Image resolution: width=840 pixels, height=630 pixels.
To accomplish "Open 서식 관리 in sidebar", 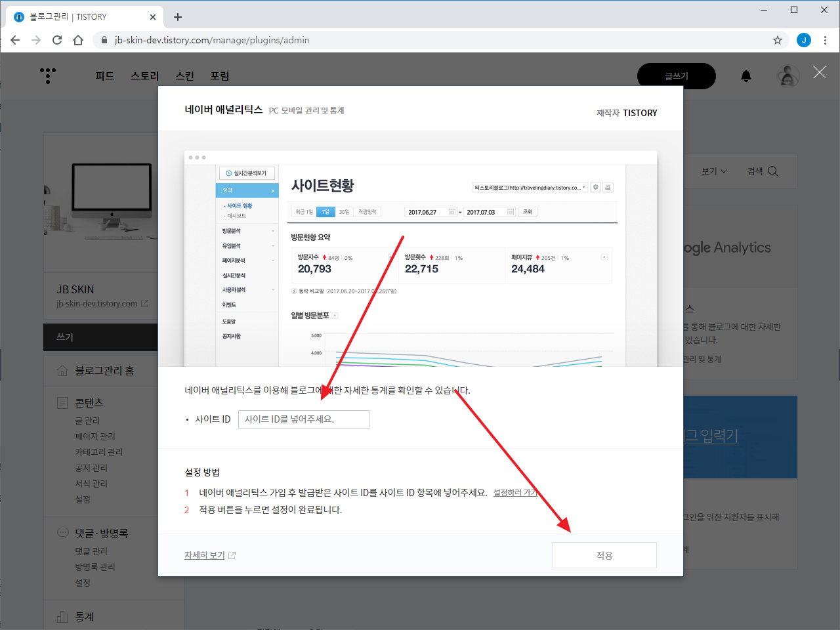I will 91,484.
